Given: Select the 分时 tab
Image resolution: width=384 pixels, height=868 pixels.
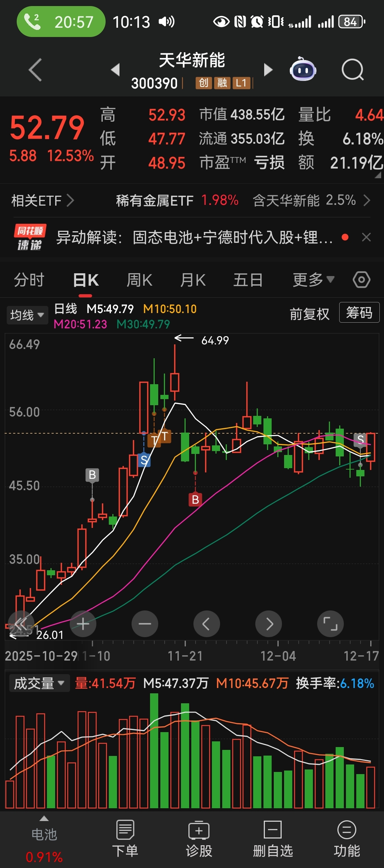Looking at the screenshot, I should (29, 280).
